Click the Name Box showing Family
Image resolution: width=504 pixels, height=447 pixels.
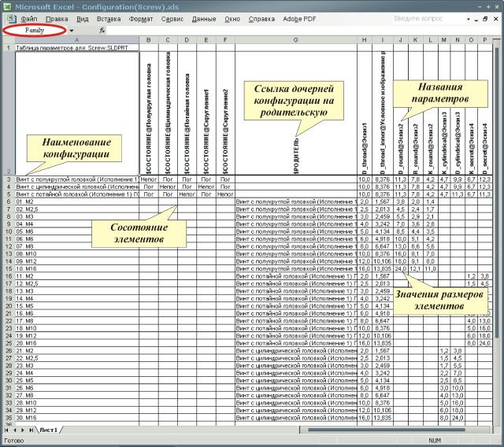point(35,31)
